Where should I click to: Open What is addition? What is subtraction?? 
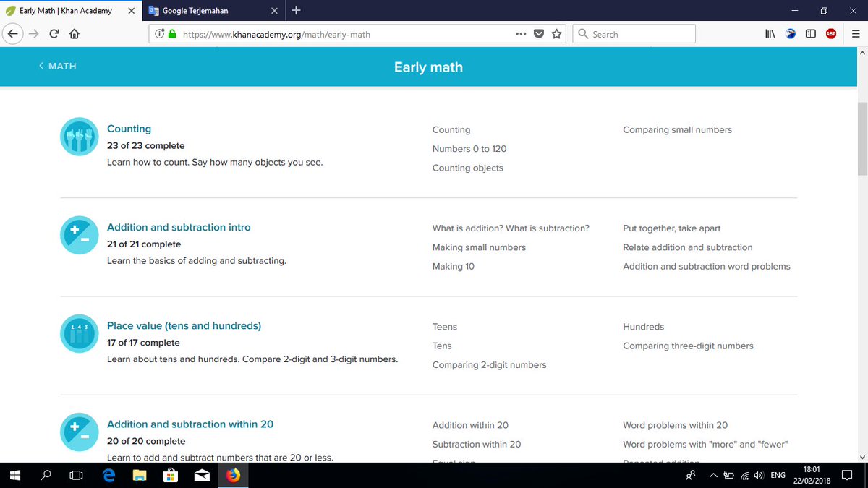click(511, 228)
